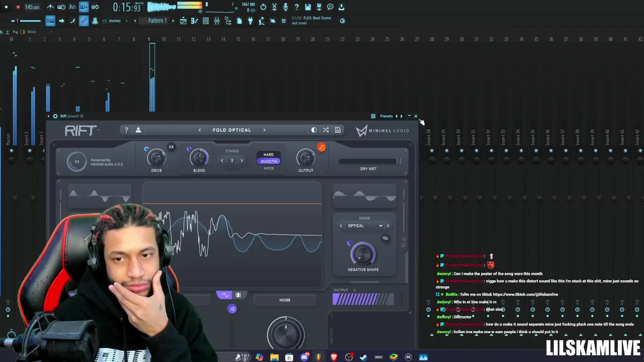Click the 0:15:93 time display

click(x=127, y=7)
